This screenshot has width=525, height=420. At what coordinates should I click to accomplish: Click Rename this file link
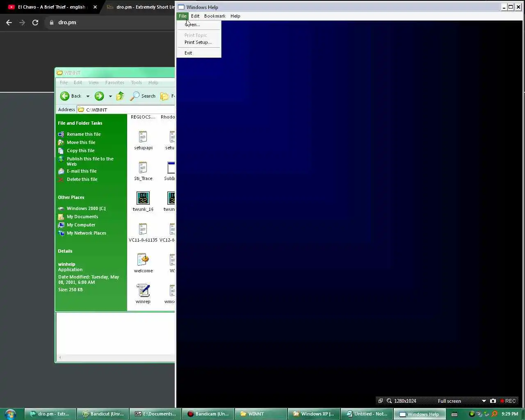(84, 134)
